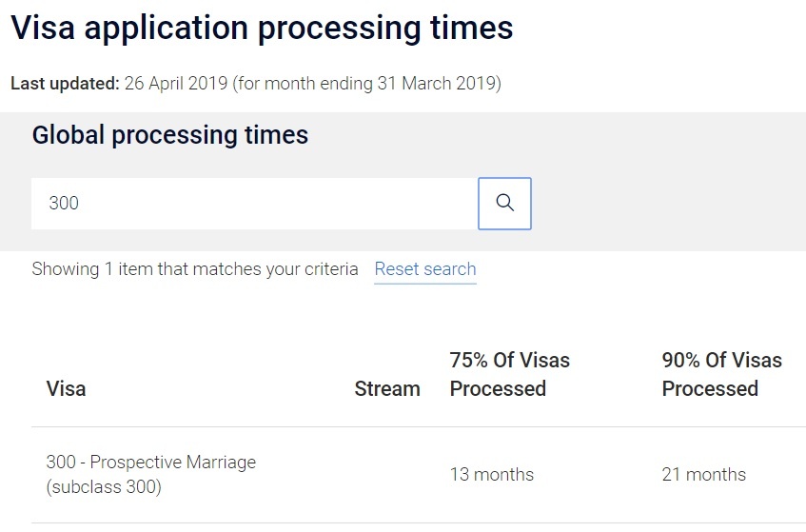Click the word criteria in results summary
Viewport: 806px width, 532px height.
[325, 269]
